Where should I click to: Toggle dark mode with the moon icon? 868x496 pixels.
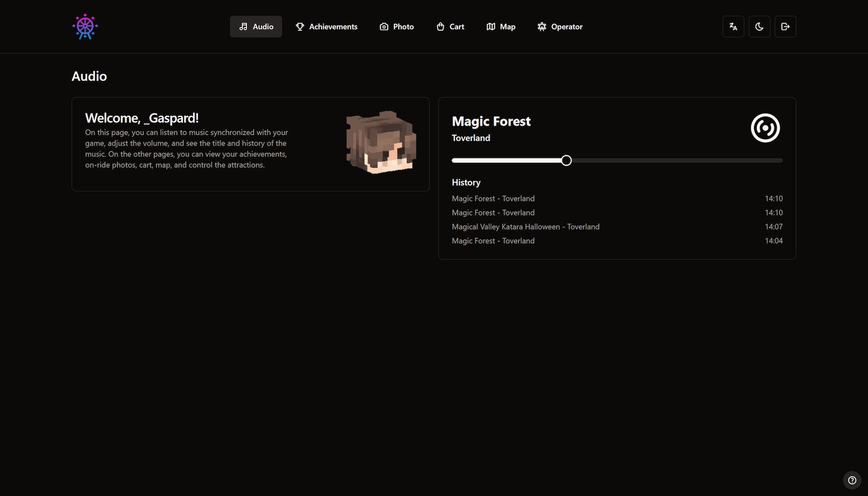759,26
